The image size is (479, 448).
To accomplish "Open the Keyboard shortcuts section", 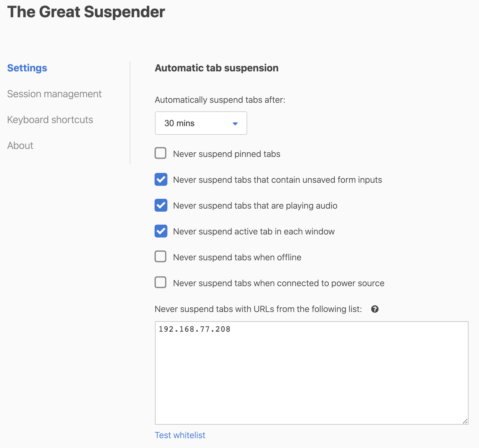I will coord(50,120).
